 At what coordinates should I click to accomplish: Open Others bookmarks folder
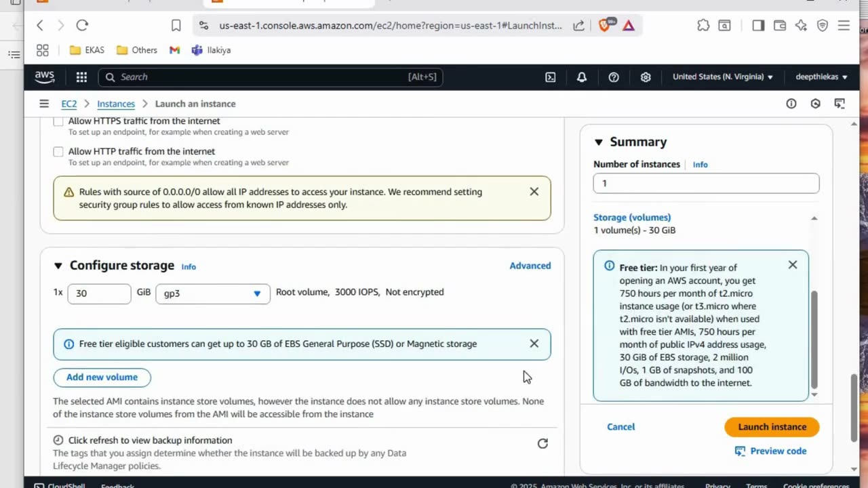(x=137, y=50)
